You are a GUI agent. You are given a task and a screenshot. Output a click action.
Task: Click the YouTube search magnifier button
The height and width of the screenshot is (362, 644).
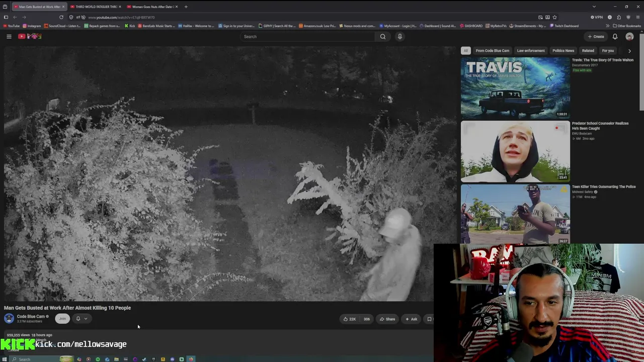(383, 36)
